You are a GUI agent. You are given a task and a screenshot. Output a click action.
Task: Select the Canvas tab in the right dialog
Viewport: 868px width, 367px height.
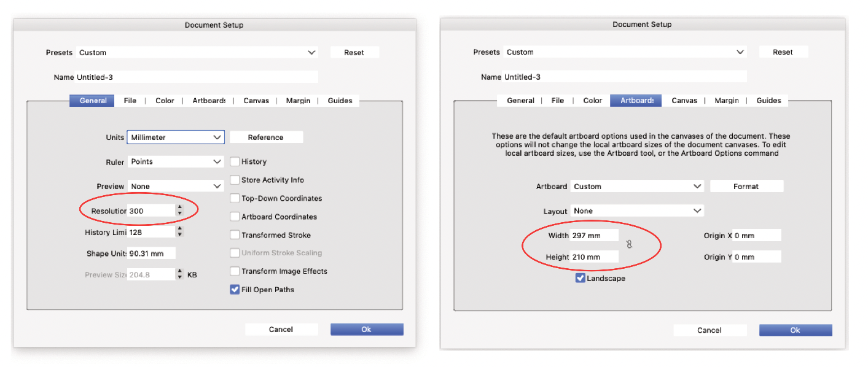pyautogui.click(x=684, y=101)
